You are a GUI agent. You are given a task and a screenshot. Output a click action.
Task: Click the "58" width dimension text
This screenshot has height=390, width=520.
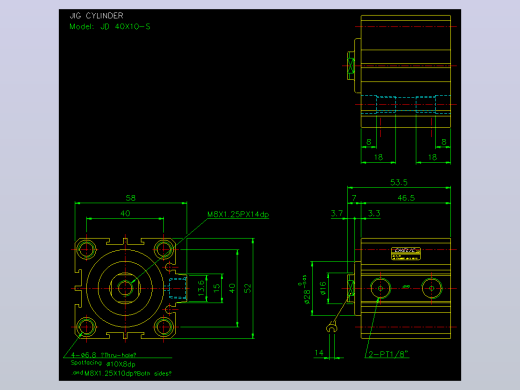(130, 198)
